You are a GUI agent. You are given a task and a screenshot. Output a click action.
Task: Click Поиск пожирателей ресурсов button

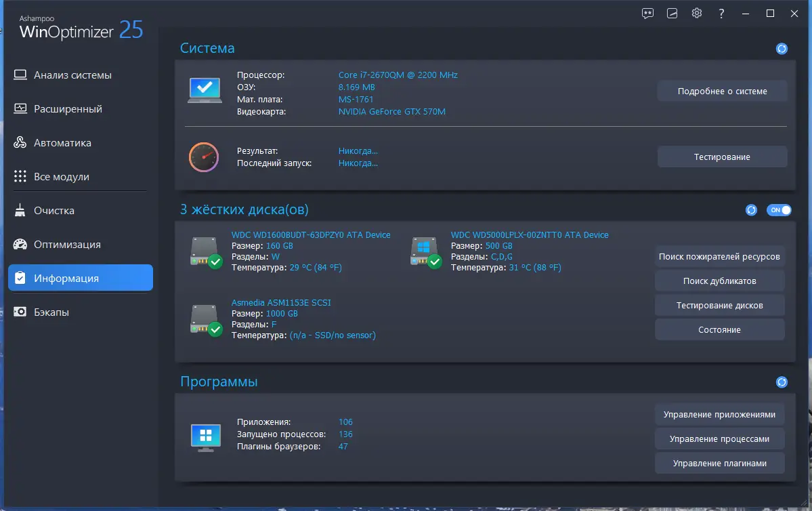[719, 257]
